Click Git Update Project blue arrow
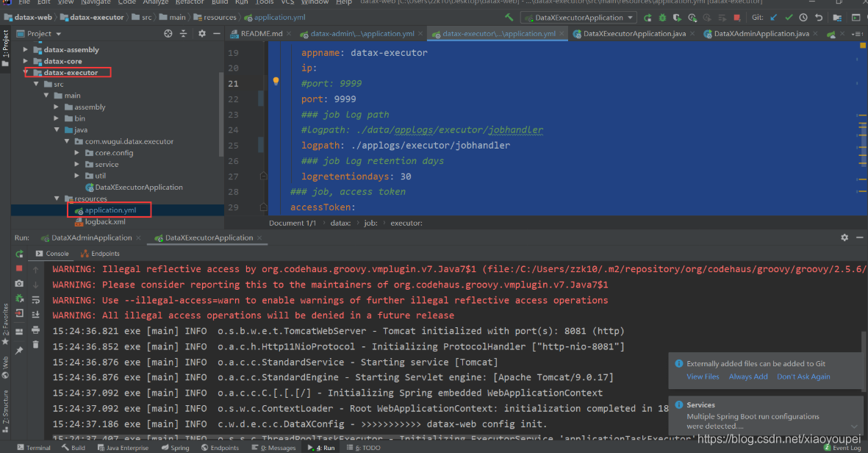The width and height of the screenshot is (868, 453). [774, 18]
